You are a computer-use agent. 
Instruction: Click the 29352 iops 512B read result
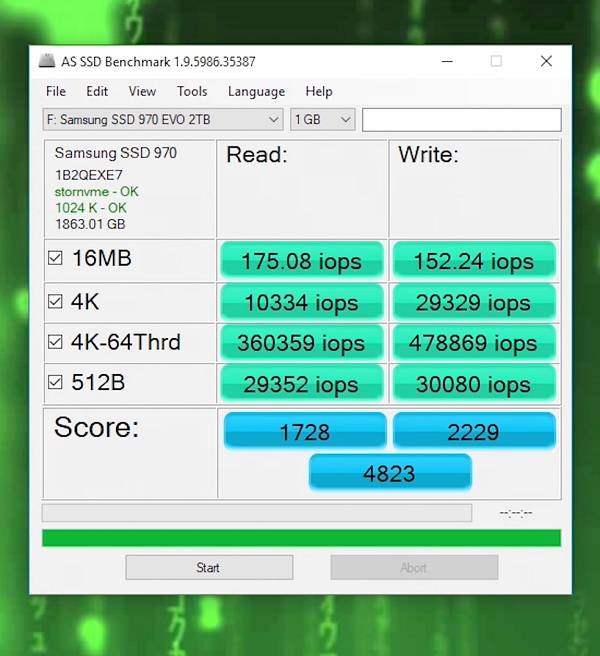(302, 383)
